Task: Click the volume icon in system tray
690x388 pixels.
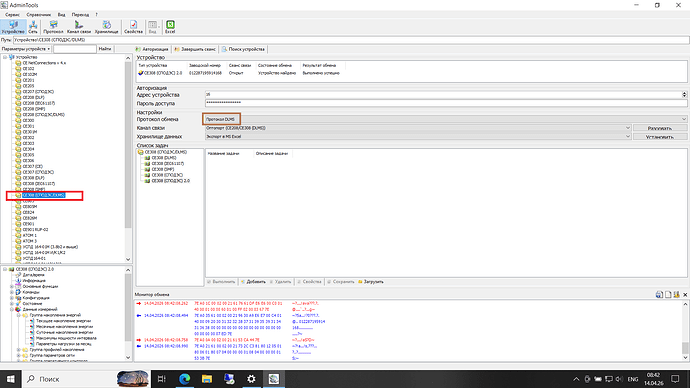Action: [x=619, y=379]
